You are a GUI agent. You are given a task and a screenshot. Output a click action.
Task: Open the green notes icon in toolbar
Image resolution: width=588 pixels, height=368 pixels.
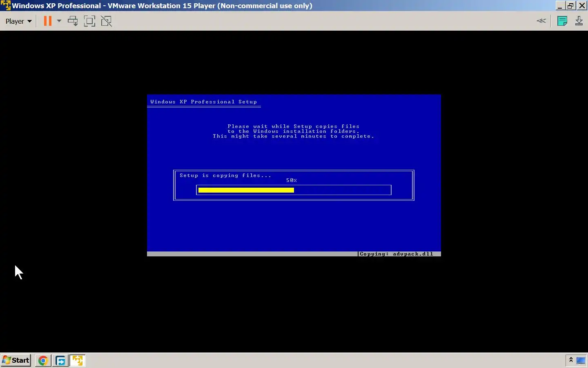click(x=562, y=21)
